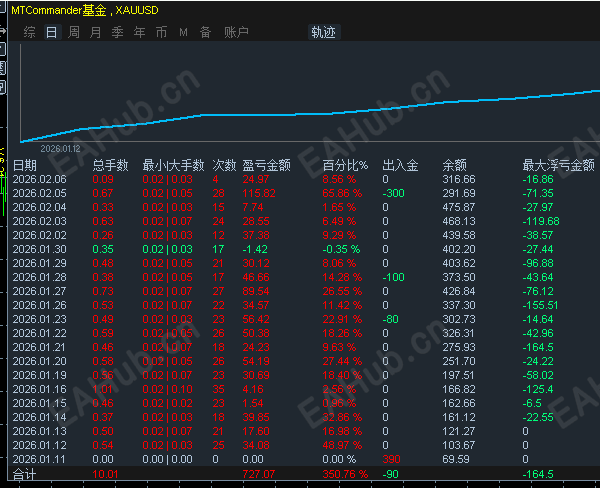Open the 月 monthly tab

pos(95,32)
